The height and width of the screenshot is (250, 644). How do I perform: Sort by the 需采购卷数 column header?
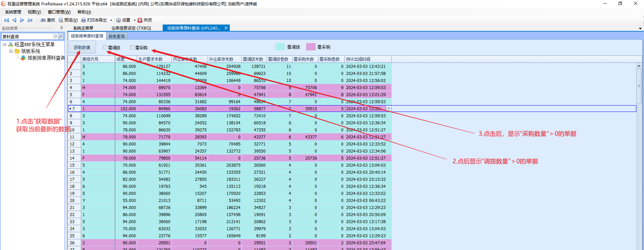coord(331,59)
